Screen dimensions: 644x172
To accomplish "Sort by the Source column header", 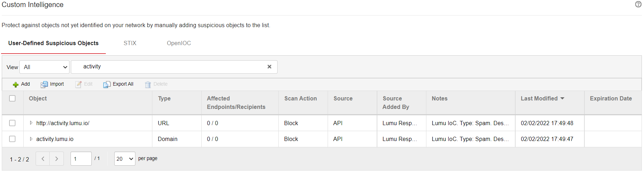I will [x=343, y=98].
